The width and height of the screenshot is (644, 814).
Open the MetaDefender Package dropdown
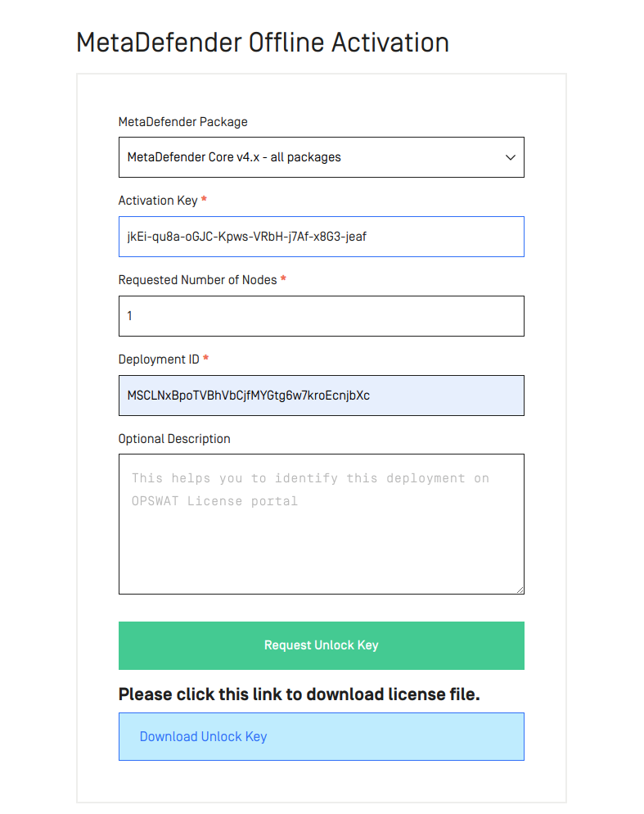tap(322, 157)
